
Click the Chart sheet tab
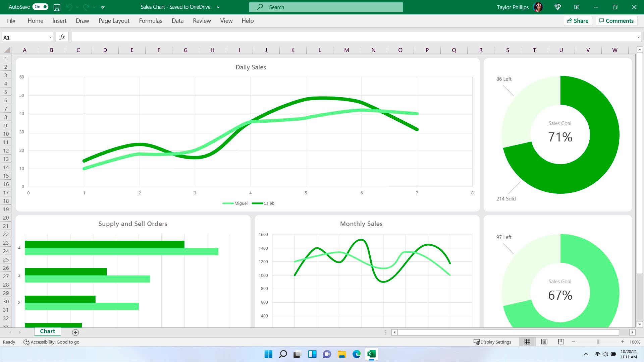[47, 331]
